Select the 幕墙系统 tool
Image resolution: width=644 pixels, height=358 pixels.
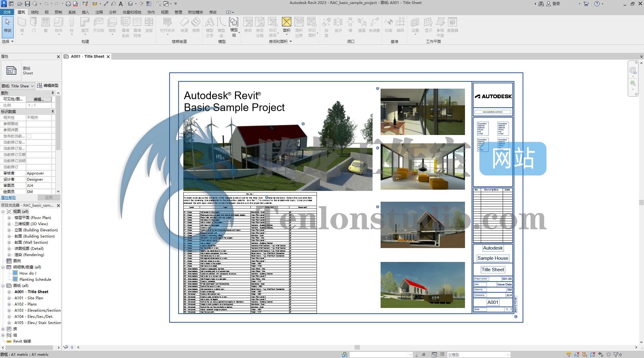coord(125,27)
